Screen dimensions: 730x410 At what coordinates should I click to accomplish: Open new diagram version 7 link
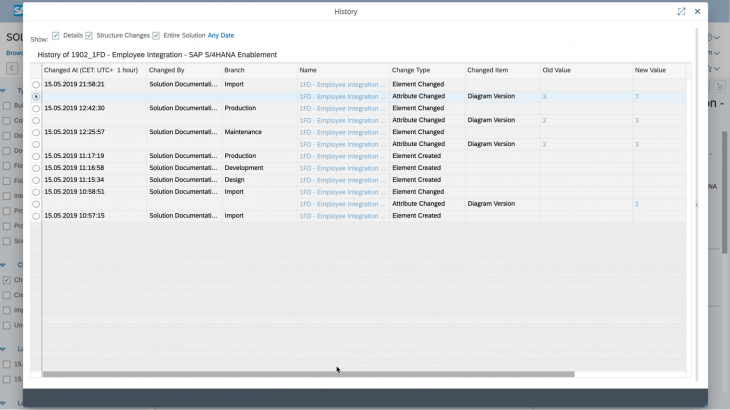636,97
